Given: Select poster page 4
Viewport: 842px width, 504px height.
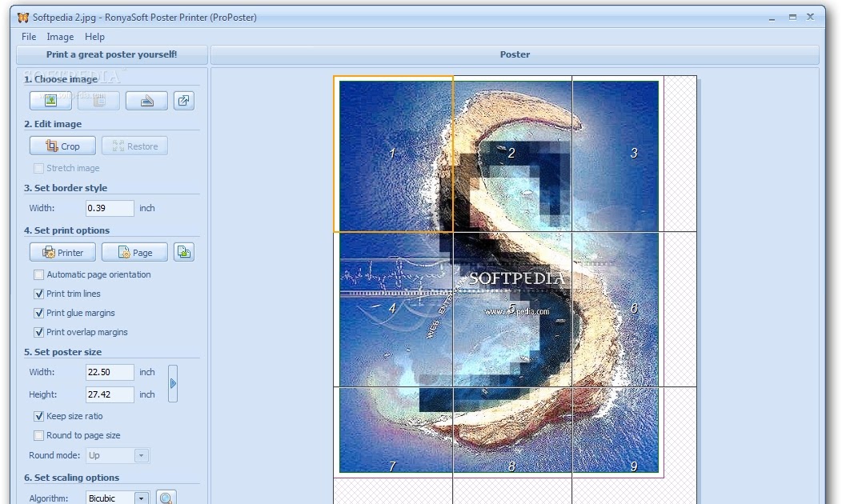Looking at the screenshot, I should 393,309.
